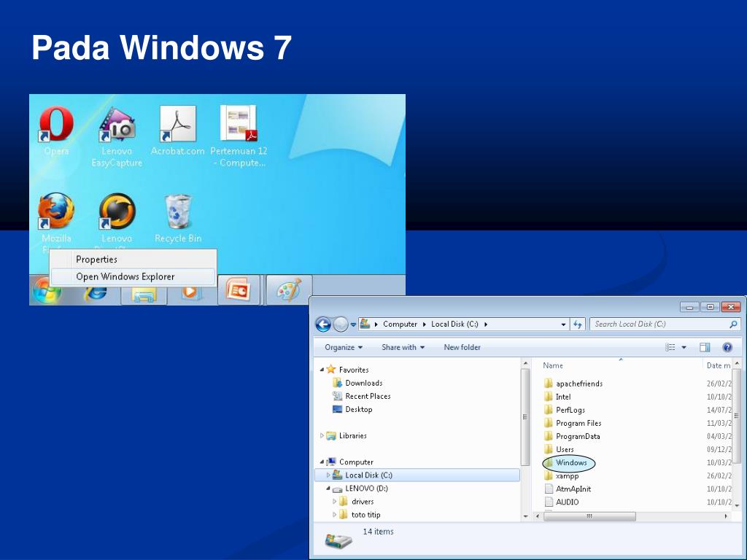Image resolution: width=747 pixels, height=560 pixels.
Task: Select the Program Files folder
Action: [x=578, y=424]
